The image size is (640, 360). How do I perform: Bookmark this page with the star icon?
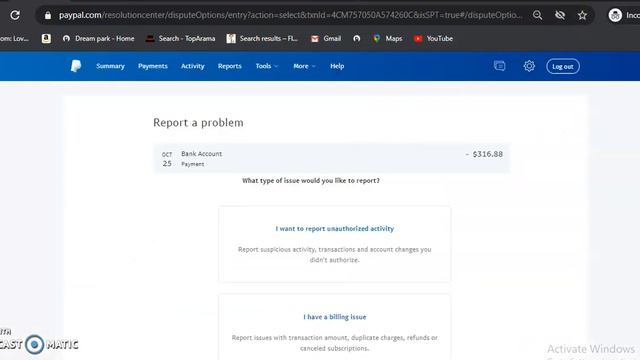(x=582, y=16)
